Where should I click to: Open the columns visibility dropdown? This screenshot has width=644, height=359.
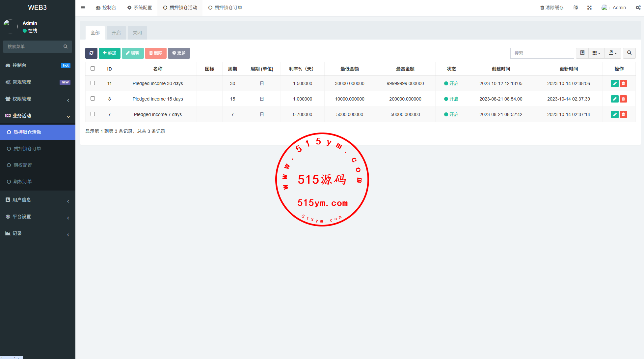coord(596,53)
